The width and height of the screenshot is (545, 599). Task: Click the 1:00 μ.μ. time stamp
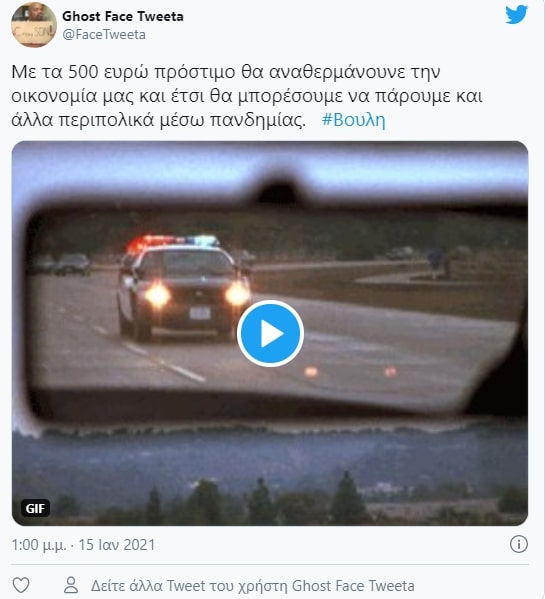coord(39,545)
